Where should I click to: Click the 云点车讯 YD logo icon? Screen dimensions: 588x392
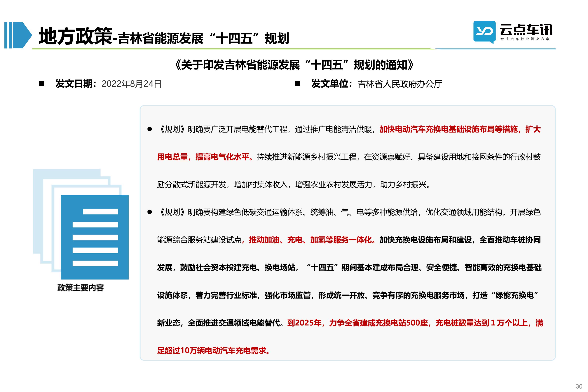click(484, 32)
